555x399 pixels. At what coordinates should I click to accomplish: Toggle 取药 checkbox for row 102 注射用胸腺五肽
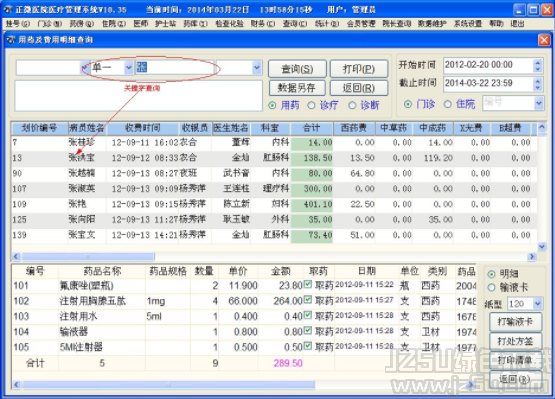(x=308, y=300)
